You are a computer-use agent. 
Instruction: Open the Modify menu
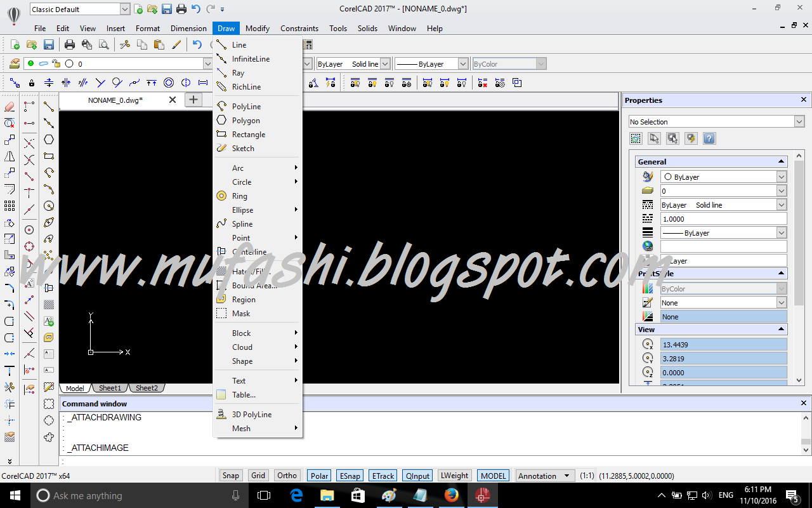[x=258, y=29]
